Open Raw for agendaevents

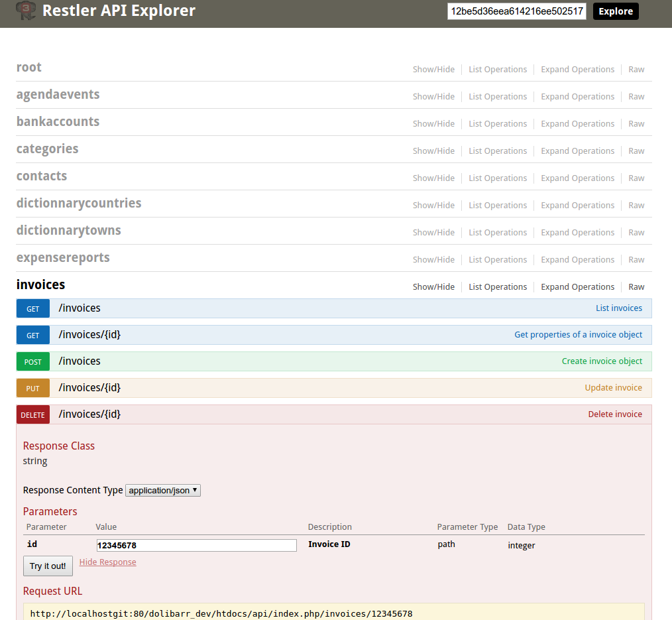point(636,96)
